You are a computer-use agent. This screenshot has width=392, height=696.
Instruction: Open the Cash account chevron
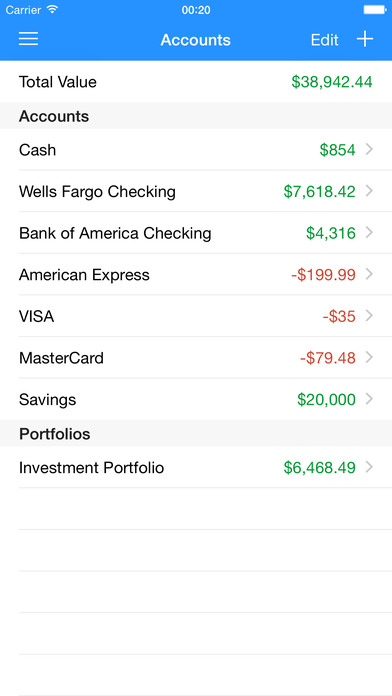[x=369, y=150]
